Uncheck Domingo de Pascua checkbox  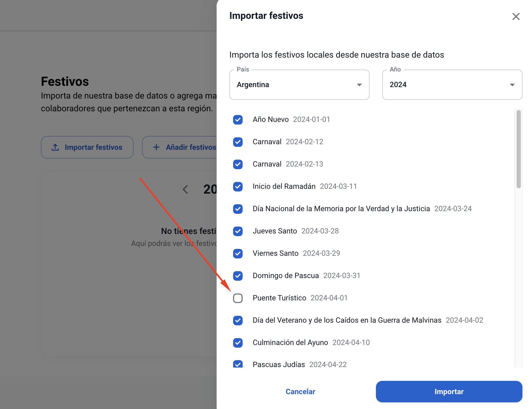(238, 276)
